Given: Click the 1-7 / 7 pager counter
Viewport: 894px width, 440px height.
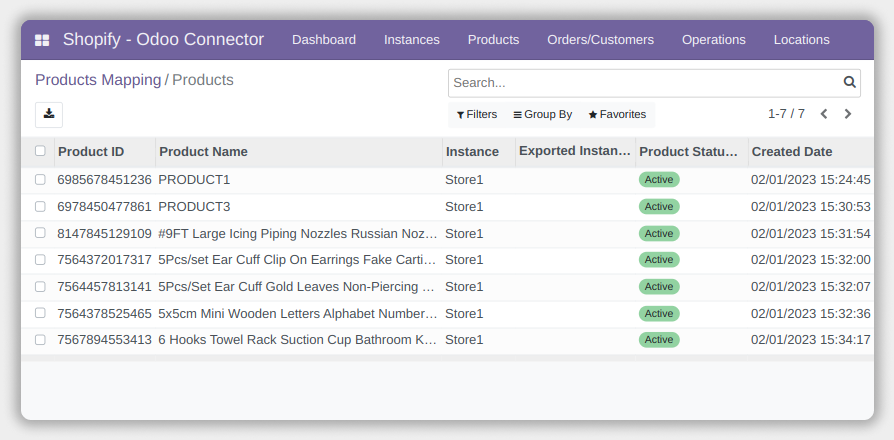Looking at the screenshot, I should 786,114.
